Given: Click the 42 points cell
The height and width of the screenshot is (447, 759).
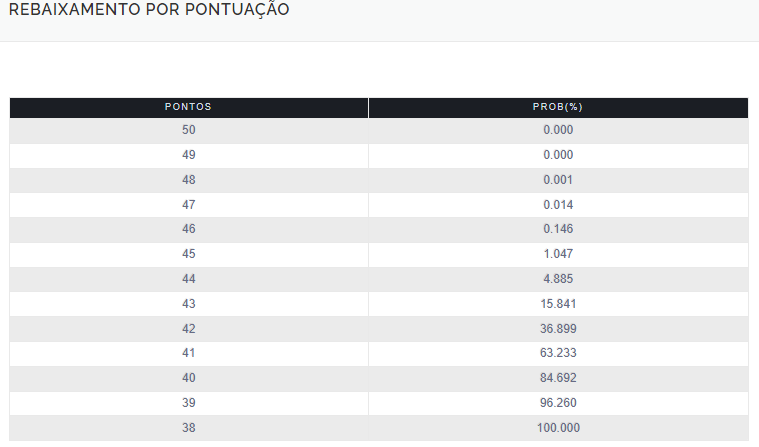Looking at the screenshot, I should click(189, 329).
